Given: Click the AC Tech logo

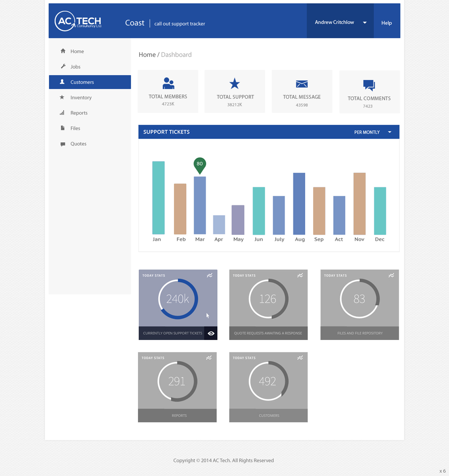Looking at the screenshot, I should pyautogui.click(x=78, y=21).
